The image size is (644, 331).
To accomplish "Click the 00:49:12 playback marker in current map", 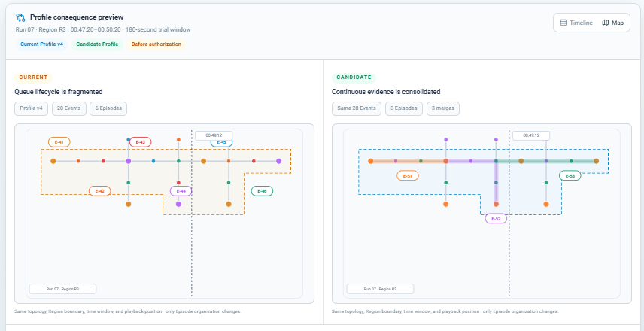I will [x=214, y=135].
